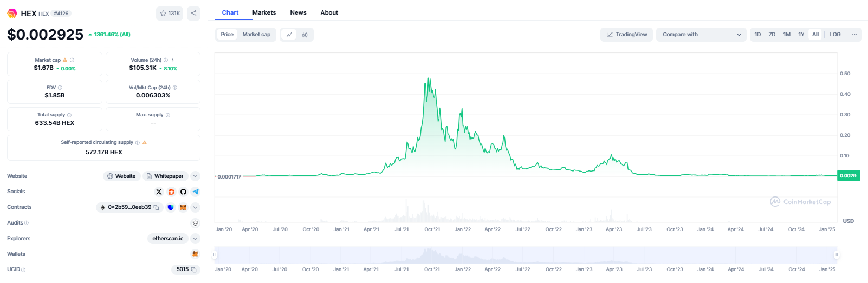Image resolution: width=868 pixels, height=283 pixels.
Task: Expand the Contracts list chevron
Action: (x=196, y=207)
